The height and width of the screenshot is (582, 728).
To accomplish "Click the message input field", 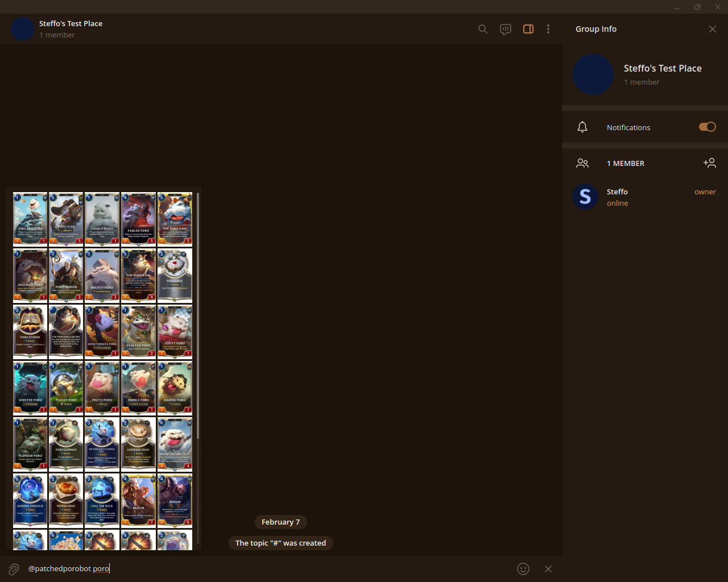I will (267, 569).
